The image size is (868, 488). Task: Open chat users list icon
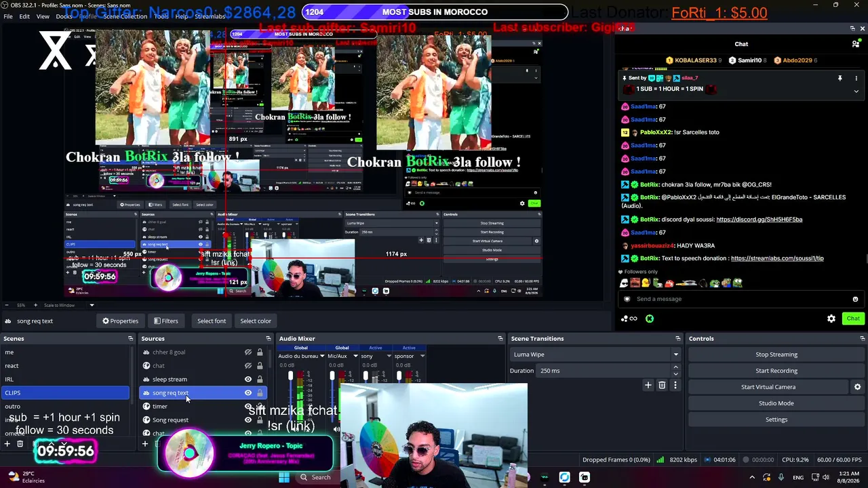coord(856,44)
